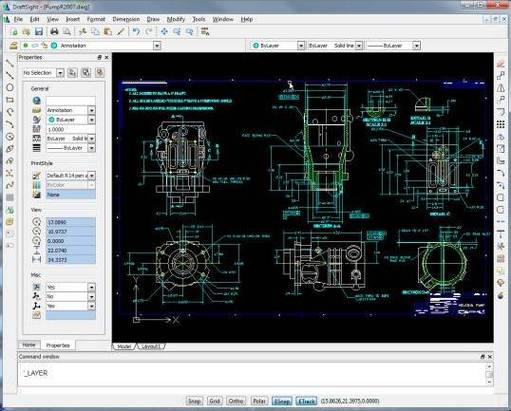Click the Polar button

pyautogui.click(x=259, y=401)
